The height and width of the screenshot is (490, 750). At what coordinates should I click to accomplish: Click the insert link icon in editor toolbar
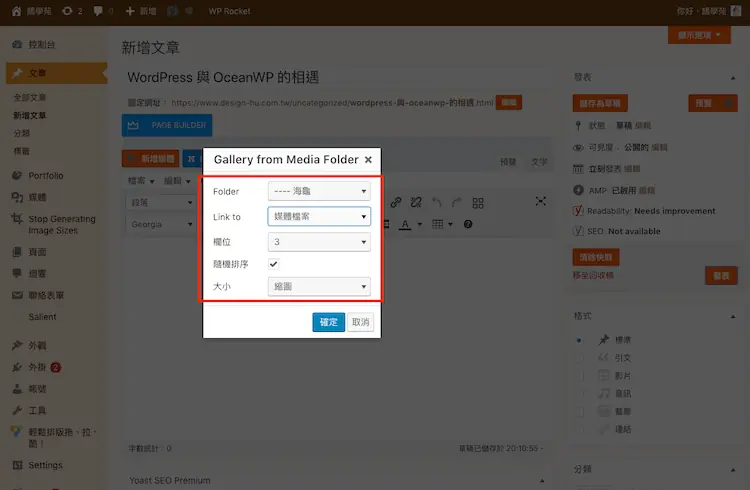tap(396, 202)
